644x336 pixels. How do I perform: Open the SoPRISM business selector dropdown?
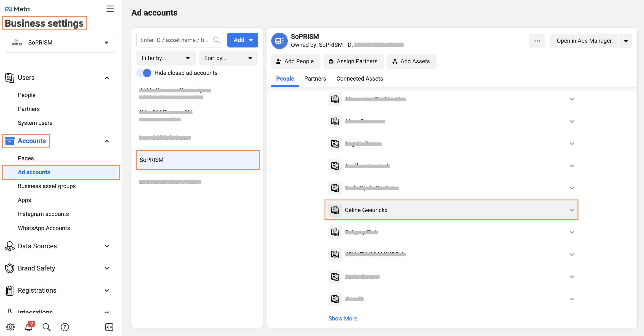[60, 42]
